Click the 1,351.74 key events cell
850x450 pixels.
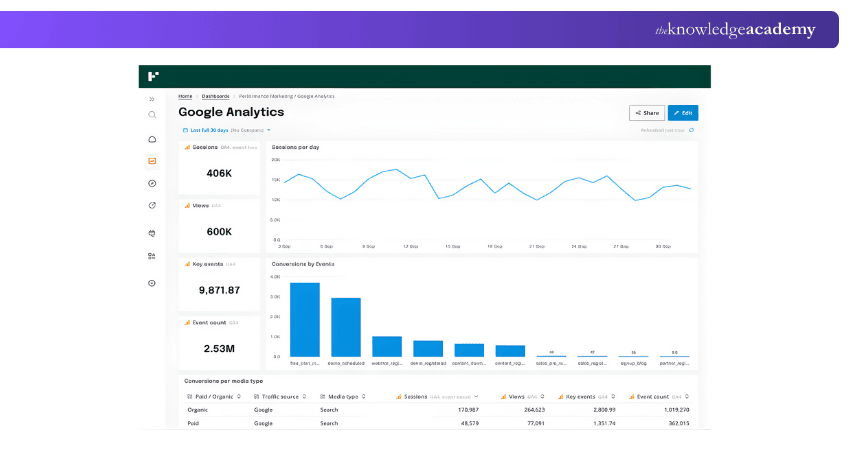point(604,423)
